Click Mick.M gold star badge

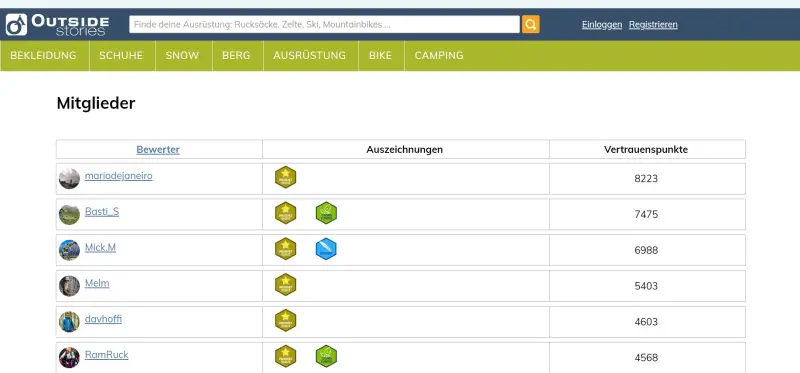[286, 248]
